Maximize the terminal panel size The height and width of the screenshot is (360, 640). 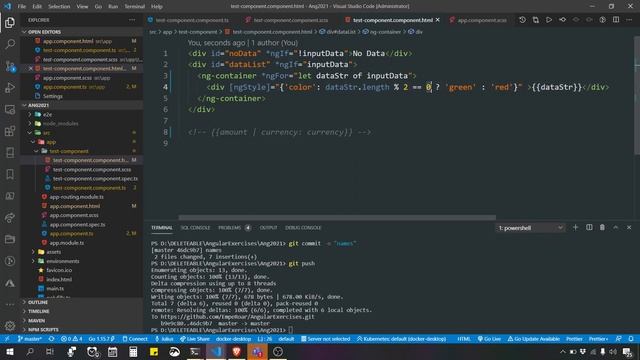click(616, 227)
